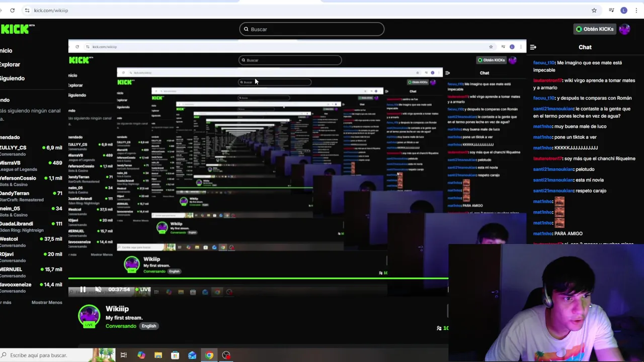Screen dimensions: 644x362
Task: Open site information icon beside the URL
Action: pos(27,10)
